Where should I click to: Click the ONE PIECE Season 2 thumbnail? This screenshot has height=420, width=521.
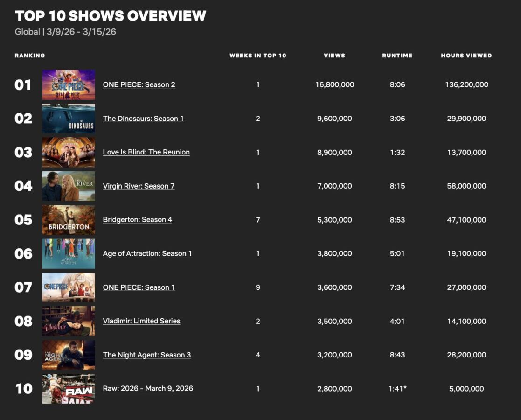[69, 85]
